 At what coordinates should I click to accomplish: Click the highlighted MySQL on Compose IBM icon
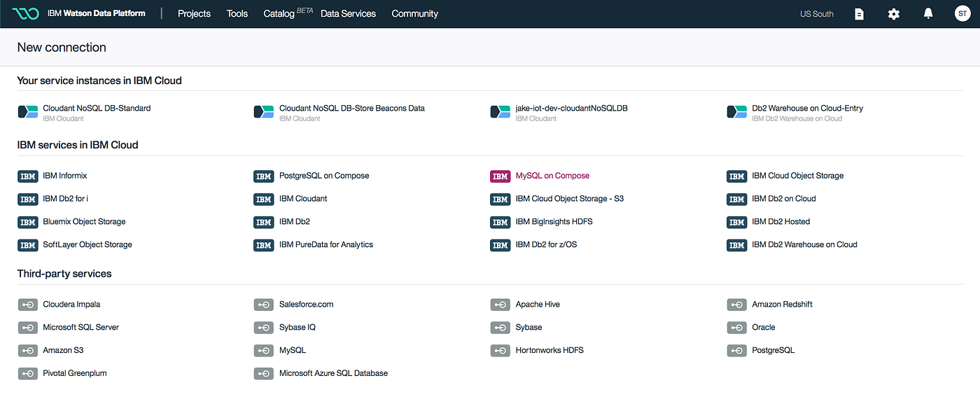pos(500,176)
